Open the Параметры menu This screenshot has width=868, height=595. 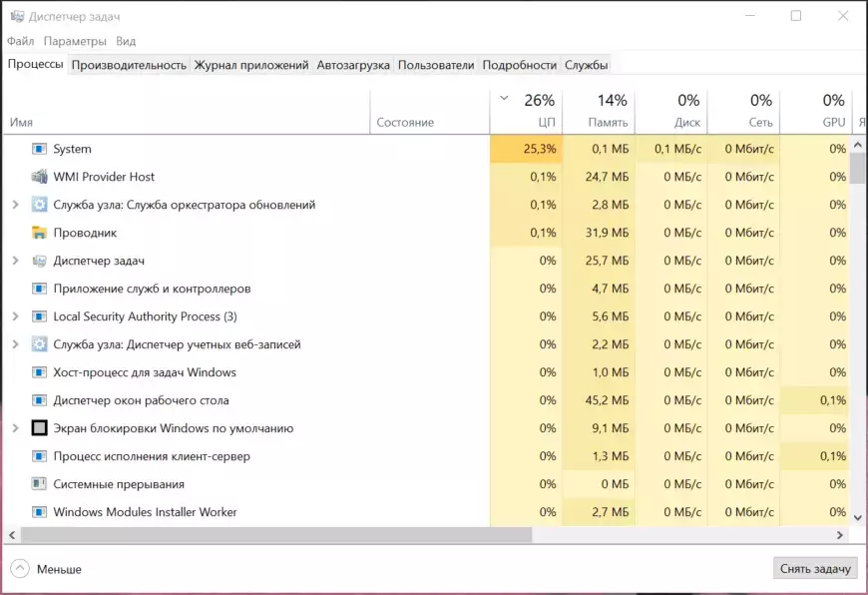coord(75,41)
